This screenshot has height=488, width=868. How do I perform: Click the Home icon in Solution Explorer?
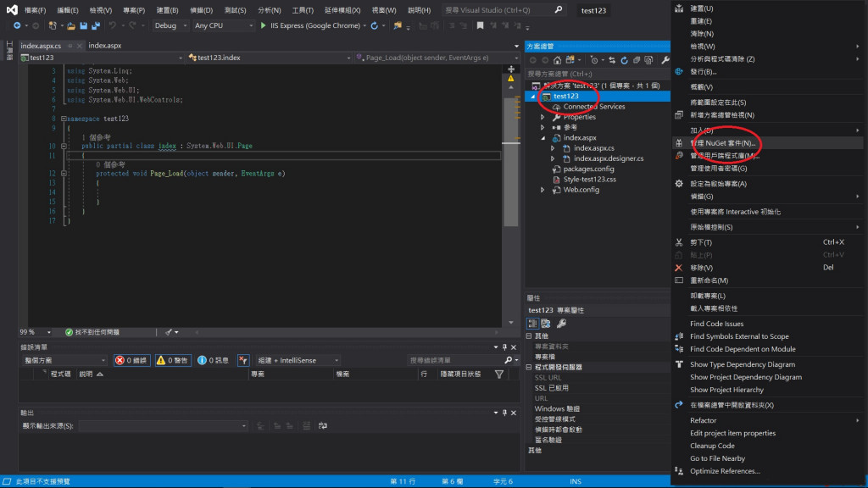[557, 60]
